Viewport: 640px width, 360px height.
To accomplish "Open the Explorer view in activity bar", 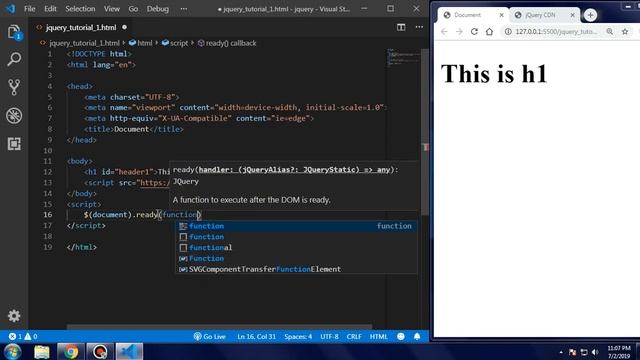I will pyautogui.click(x=14, y=32).
